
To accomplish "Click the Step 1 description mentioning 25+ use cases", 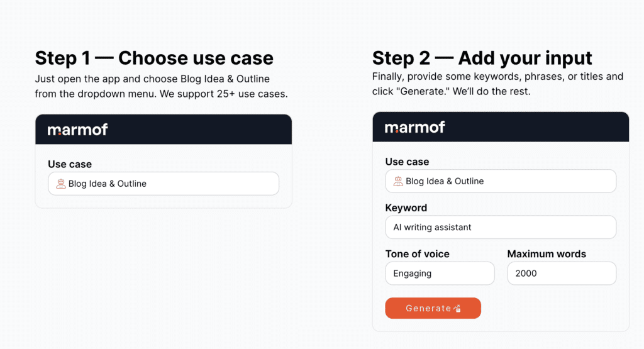I will pyautogui.click(x=161, y=87).
